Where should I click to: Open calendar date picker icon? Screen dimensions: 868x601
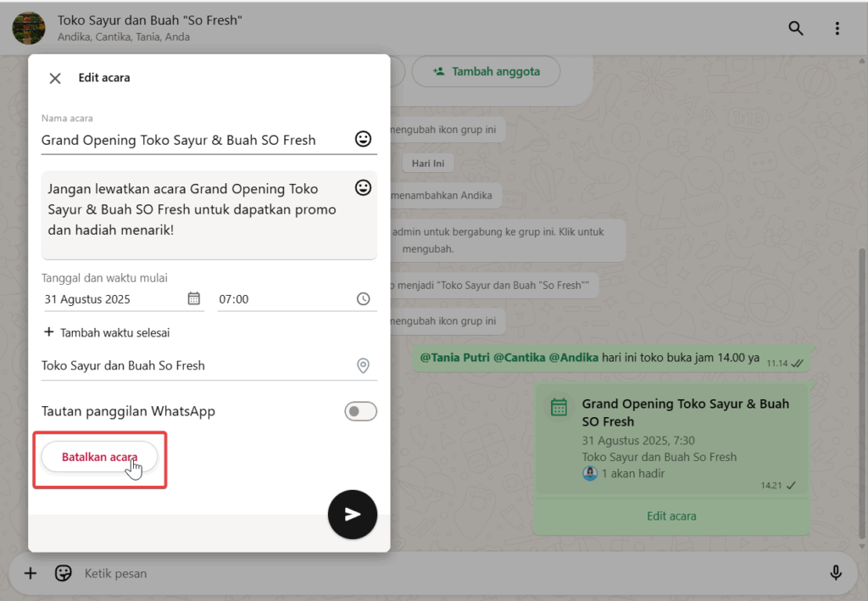(194, 299)
